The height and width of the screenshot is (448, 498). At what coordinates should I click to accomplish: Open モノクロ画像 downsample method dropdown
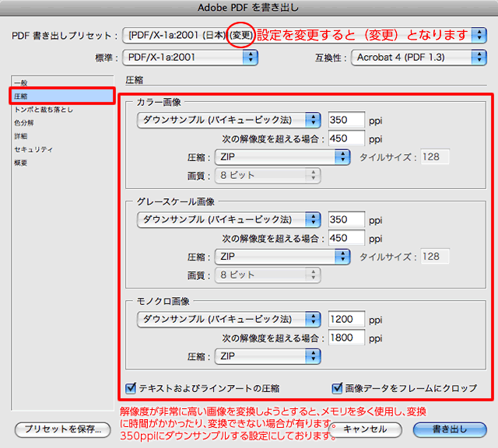click(x=229, y=320)
